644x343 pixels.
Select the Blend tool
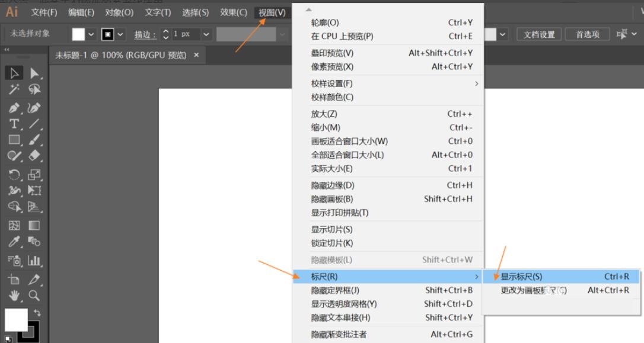pos(34,241)
